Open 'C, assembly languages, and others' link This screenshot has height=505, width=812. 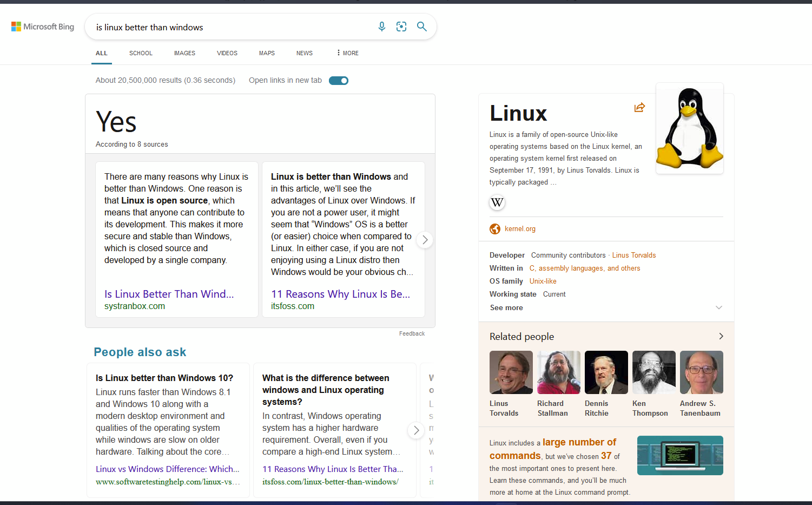tap(585, 268)
